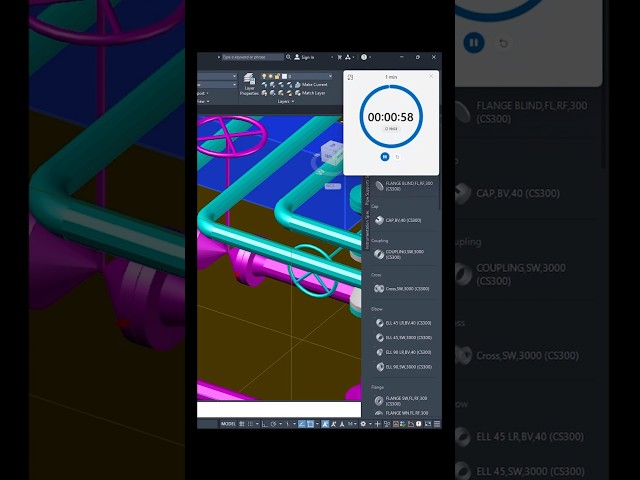Viewport: 640px width, 480px height.
Task: Click the command line input area
Action: (x=279, y=409)
